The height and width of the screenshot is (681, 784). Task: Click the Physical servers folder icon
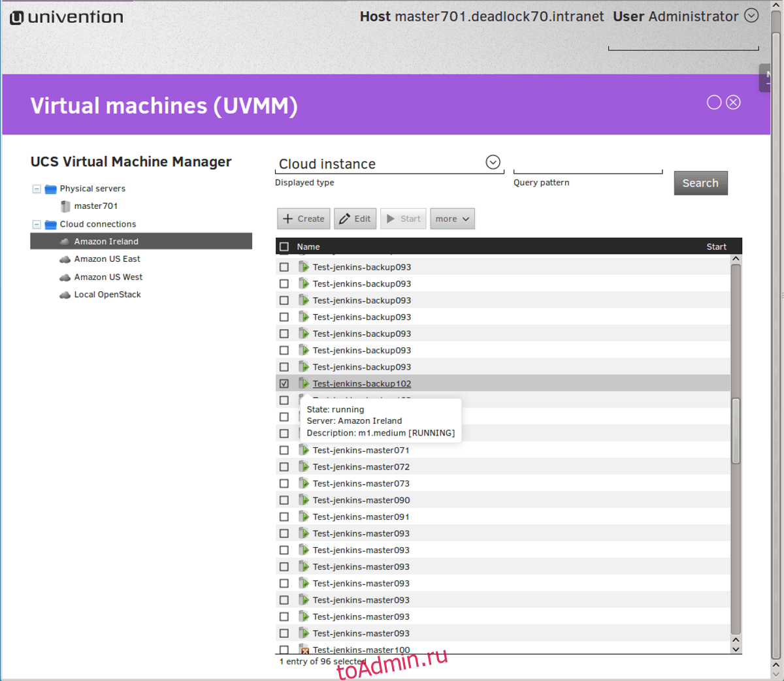[50, 189]
